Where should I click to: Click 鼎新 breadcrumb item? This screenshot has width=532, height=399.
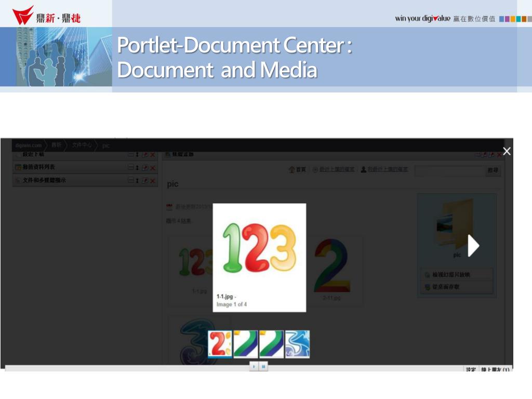tap(57, 145)
